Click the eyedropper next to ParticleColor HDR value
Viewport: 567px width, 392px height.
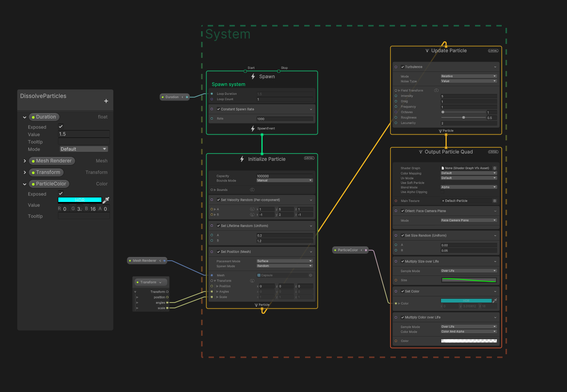[x=106, y=200]
